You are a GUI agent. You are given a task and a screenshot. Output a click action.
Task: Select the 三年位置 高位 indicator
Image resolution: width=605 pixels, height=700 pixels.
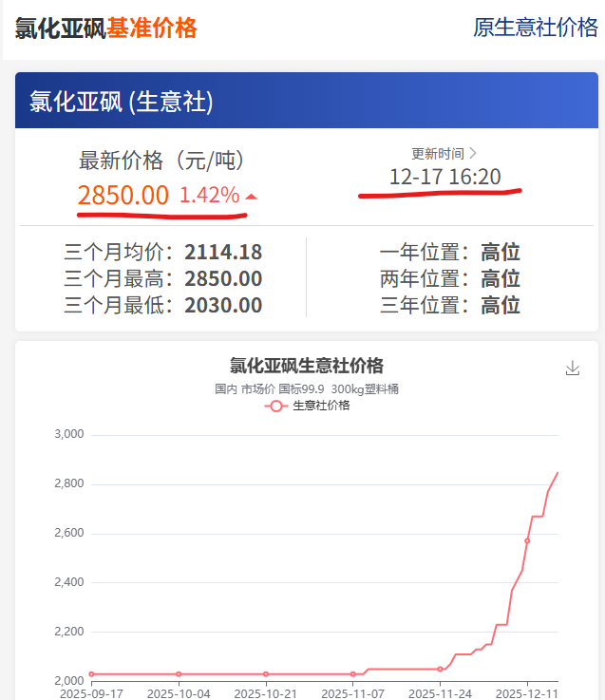click(x=500, y=305)
